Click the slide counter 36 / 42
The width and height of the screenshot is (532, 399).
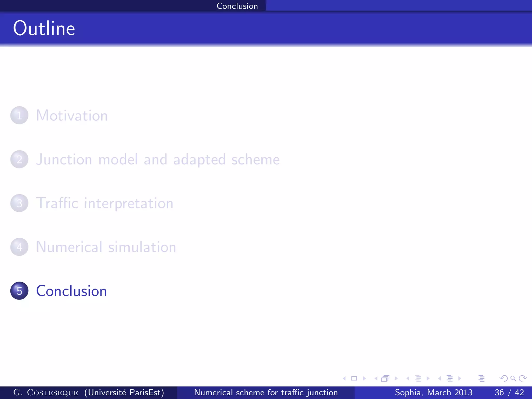(x=509, y=393)
